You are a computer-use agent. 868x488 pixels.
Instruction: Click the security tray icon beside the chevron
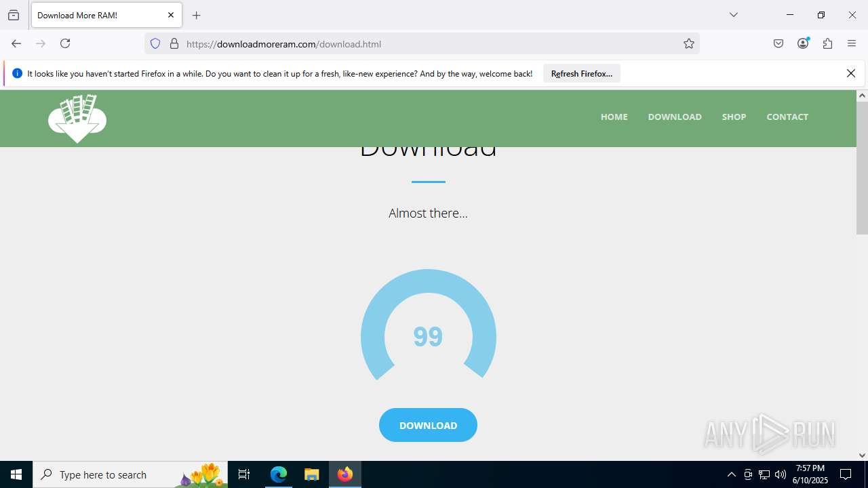pyautogui.click(x=748, y=474)
